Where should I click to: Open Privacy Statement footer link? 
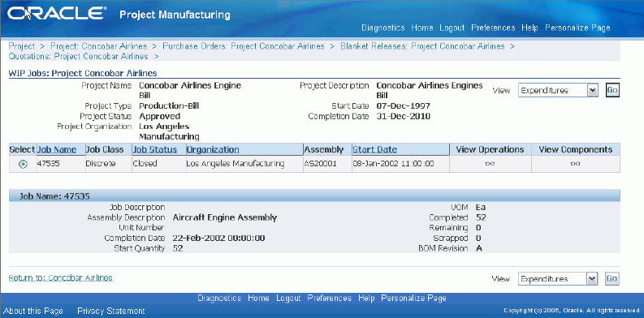pos(111,311)
